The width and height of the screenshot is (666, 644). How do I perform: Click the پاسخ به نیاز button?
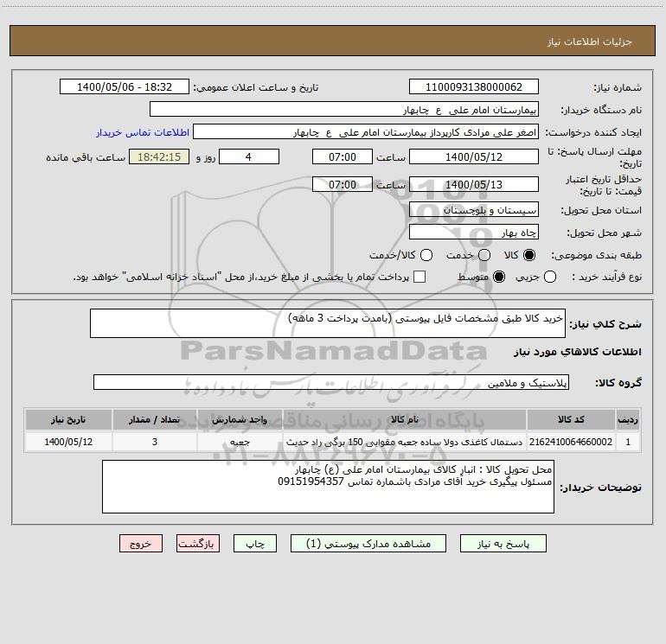tap(503, 544)
